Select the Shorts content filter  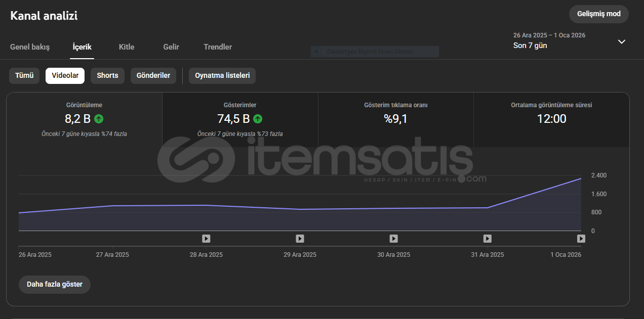coord(107,76)
